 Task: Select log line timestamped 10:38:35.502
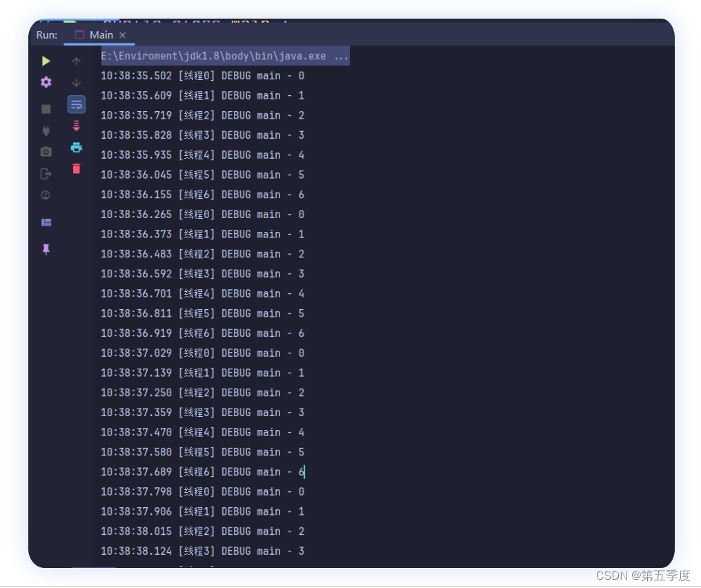203,76
